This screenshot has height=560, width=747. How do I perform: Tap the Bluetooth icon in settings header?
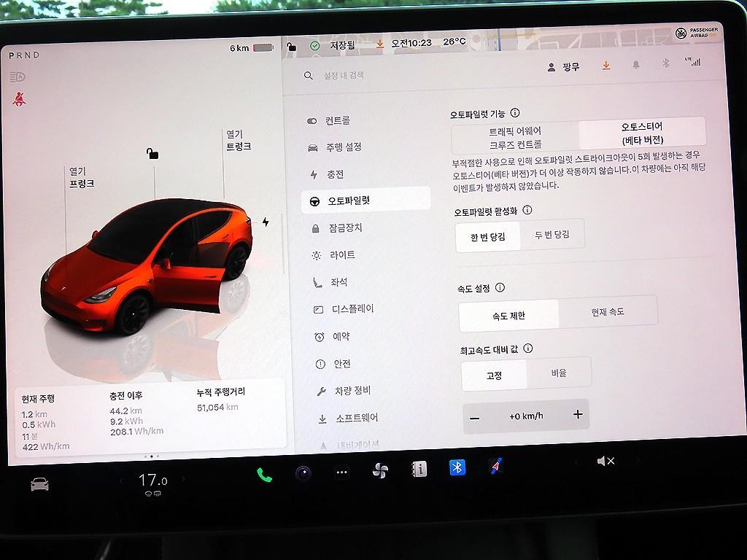pyautogui.click(x=666, y=63)
